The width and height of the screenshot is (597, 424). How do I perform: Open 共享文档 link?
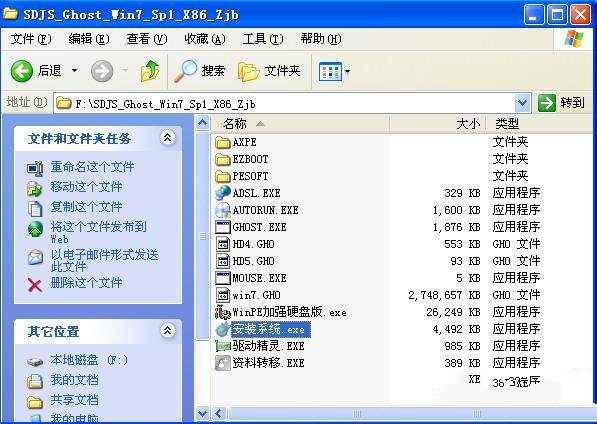pos(74,400)
